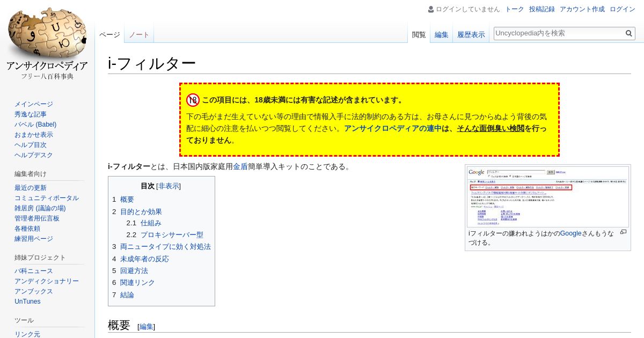Click the 18+ prohibition icon
The image size is (644, 338).
click(x=193, y=100)
